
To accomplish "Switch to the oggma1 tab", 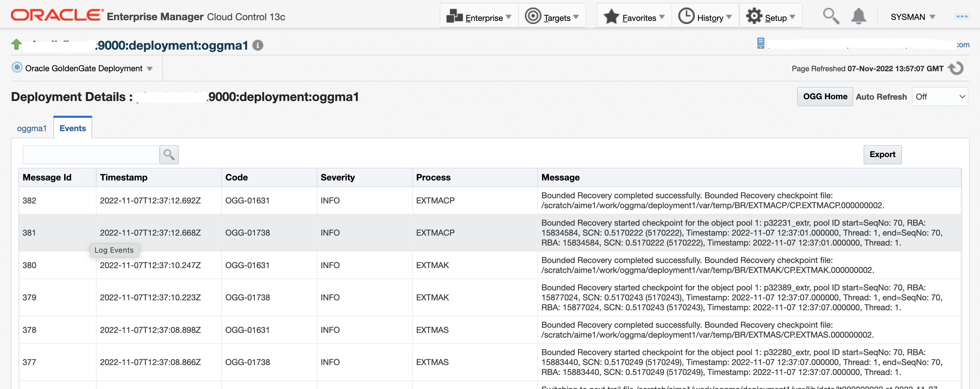I will click(x=32, y=128).
